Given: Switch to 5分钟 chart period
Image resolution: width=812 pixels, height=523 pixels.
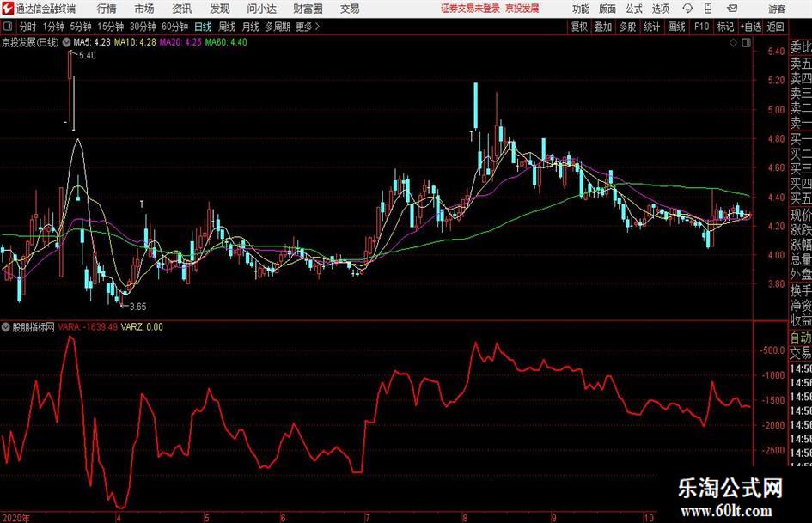Looking at the screenshot, I should tap(80, 27).
